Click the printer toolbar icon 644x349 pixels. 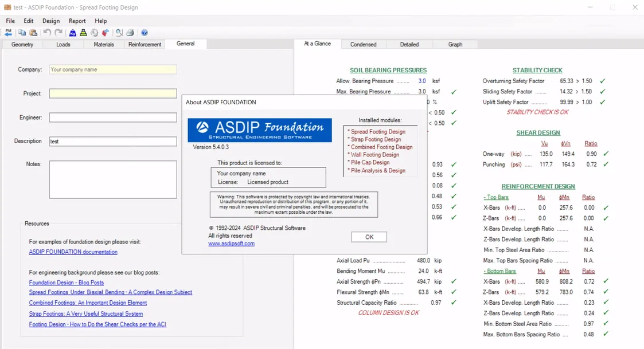coord(130,33)
